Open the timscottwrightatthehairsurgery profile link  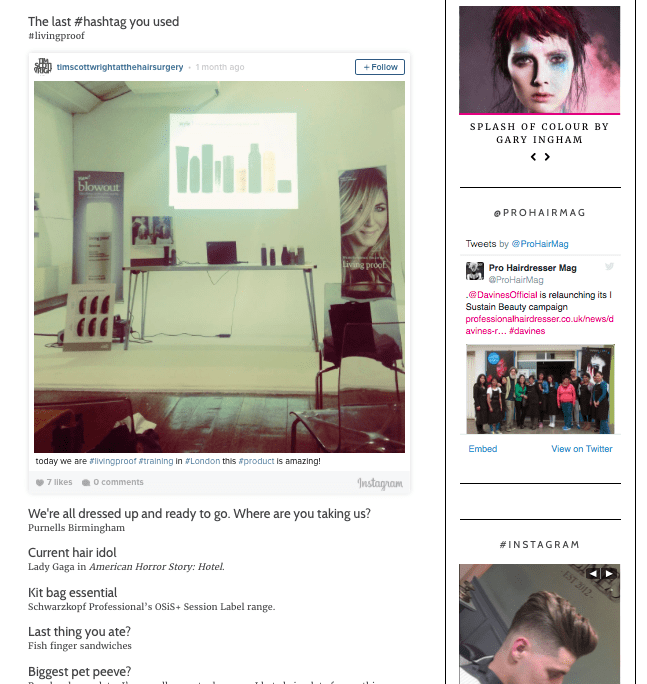tap(120, 67)
